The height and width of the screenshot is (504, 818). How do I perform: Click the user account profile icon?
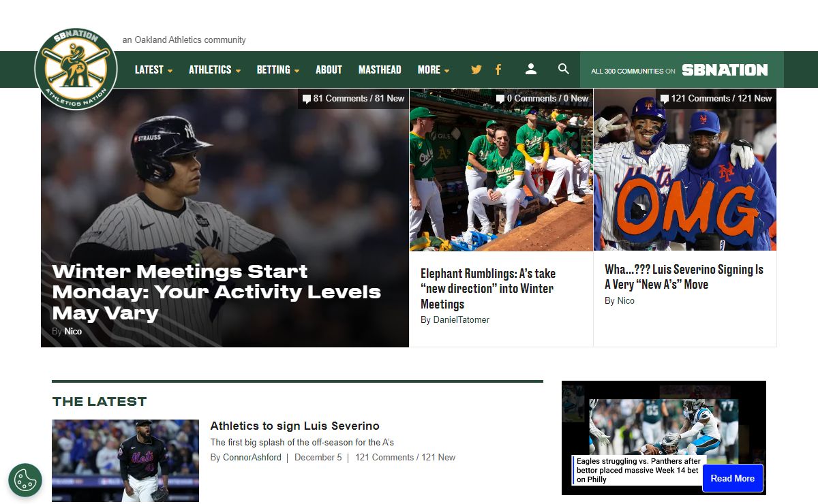coord(531,69)
